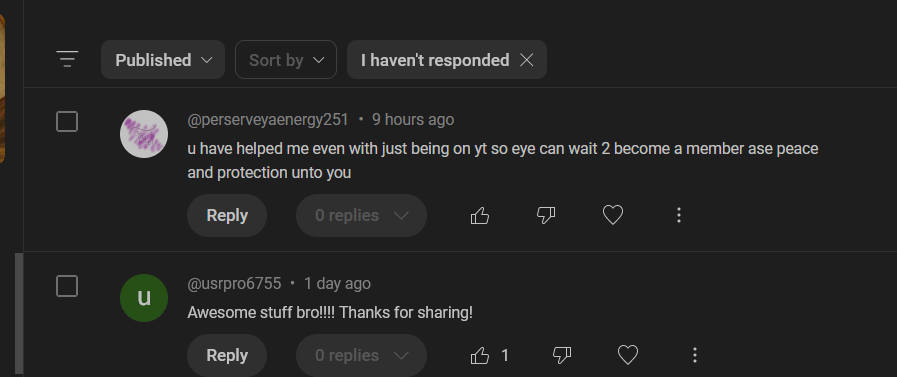Open more options for @perserveyaenergy251 comment

(x=679, y=216)
